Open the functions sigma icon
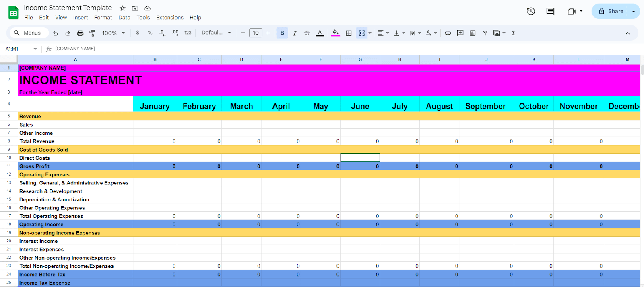This screenshot has width=644, height=287. (514, 33)
